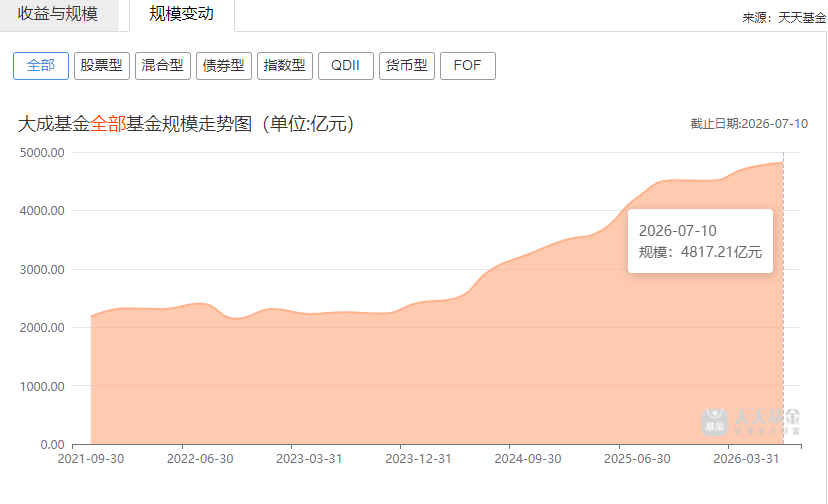
Task: Filter by 债券型 funds
Action: [224, 66]
